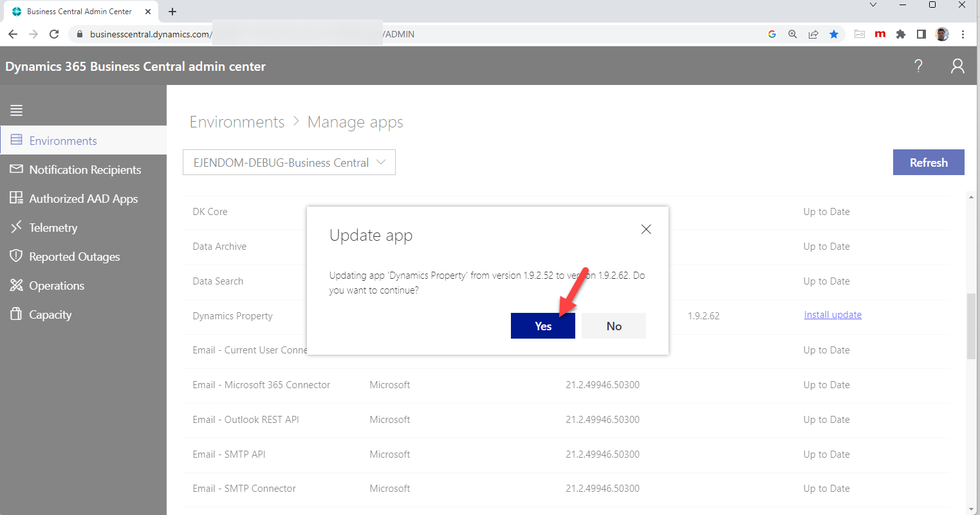
Task: Share this page icon
Action: tap(813, 34)
